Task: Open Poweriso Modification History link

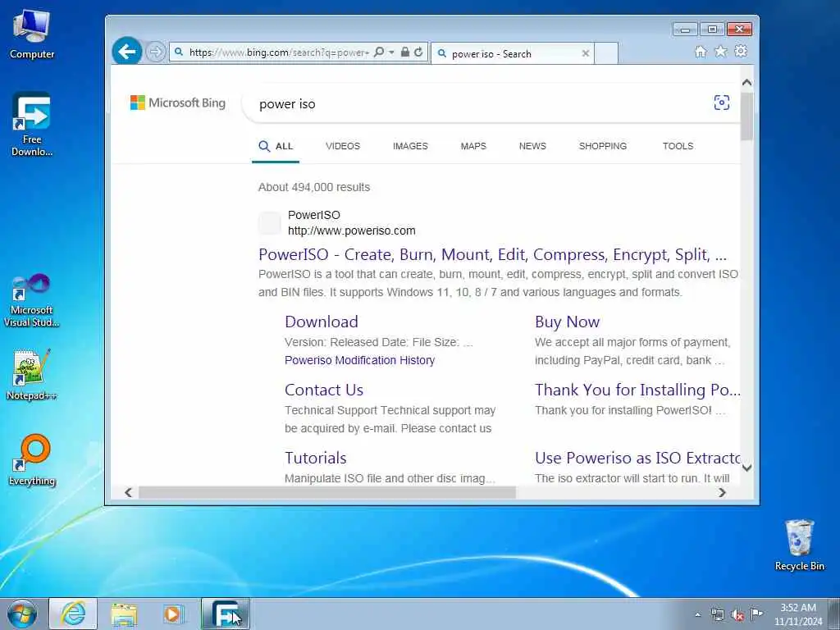Action: pyautogui.click(x=359, y=361)
